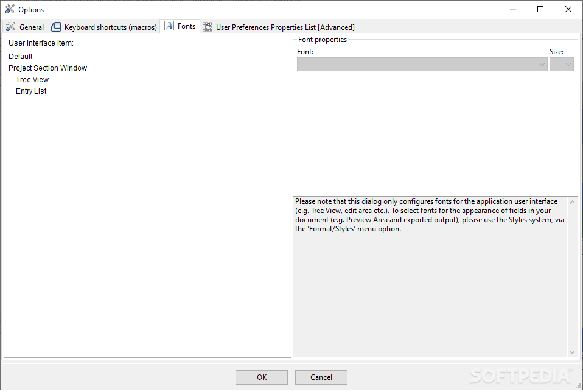583x392 pixels.
Task: Click the User Preferences Properties List icon
Action: [x=208, y=27]
